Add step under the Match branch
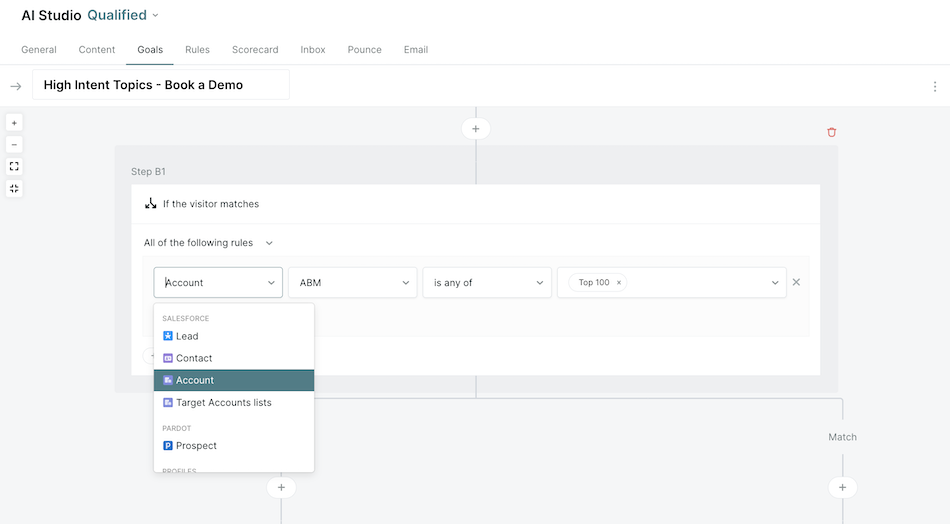This screenshot has height=524, width=950. pos(842,488)
